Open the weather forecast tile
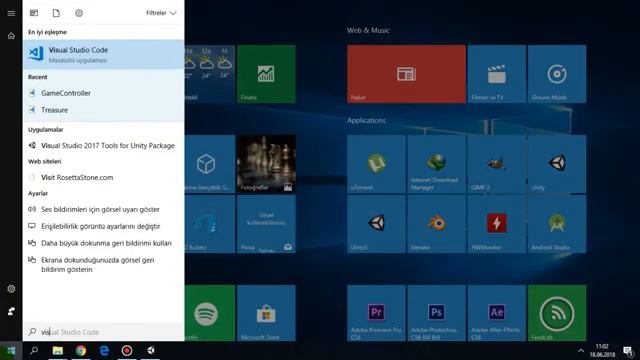 [x=210, y=74]
